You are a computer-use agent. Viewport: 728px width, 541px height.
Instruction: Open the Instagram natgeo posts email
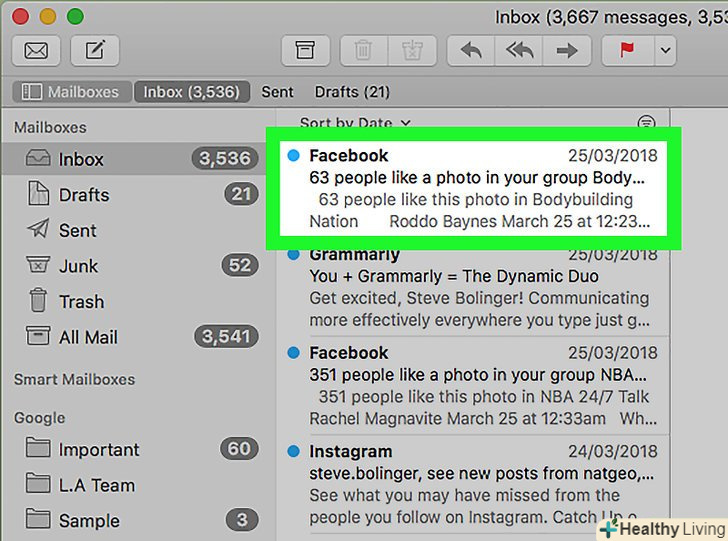(474, 484)
